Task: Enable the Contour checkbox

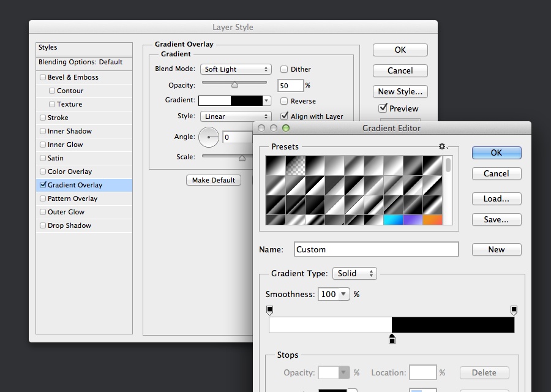Action: tap(52, 91)
